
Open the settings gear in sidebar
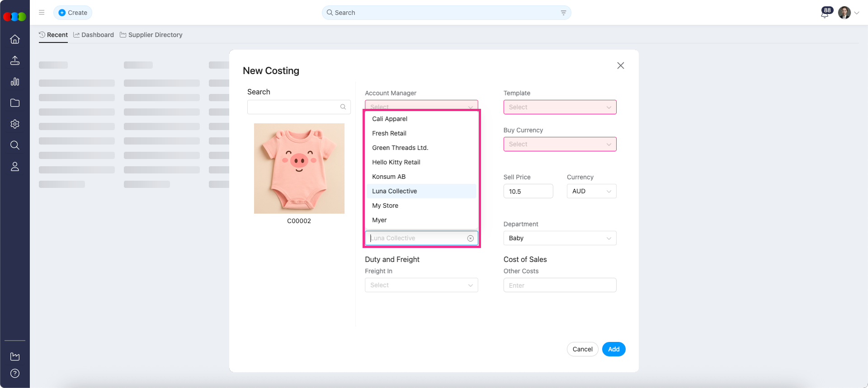pyautogui.click(x=15, y=124)
